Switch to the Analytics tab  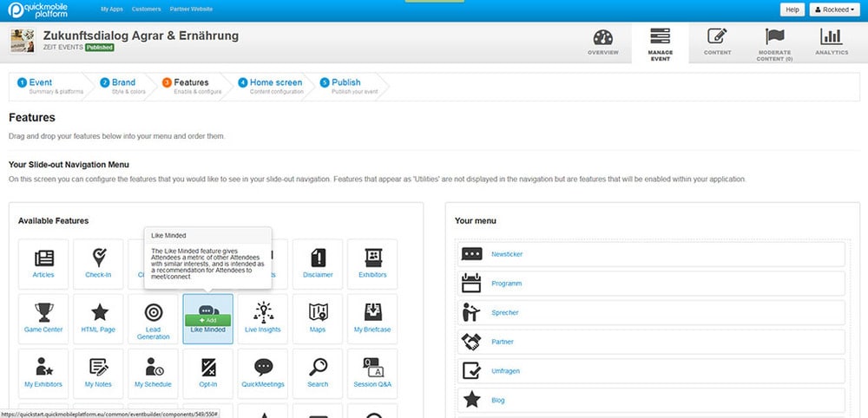coord(832,42)
